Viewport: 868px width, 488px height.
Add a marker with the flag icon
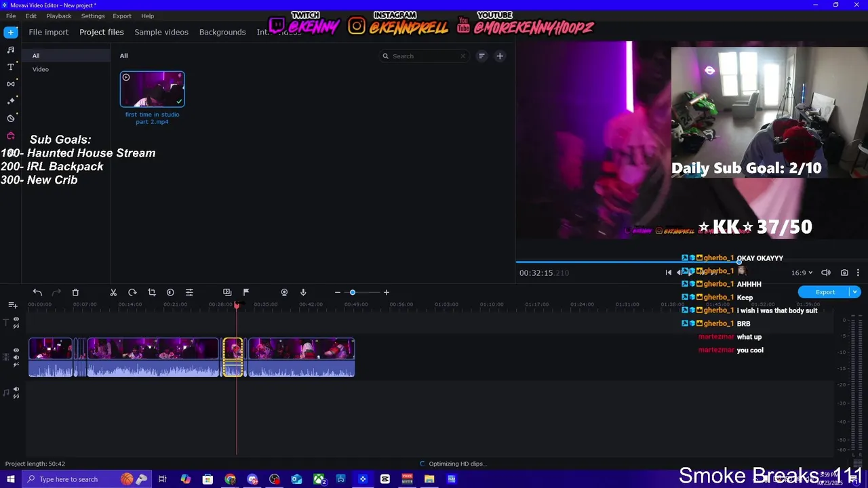(246, 292)
